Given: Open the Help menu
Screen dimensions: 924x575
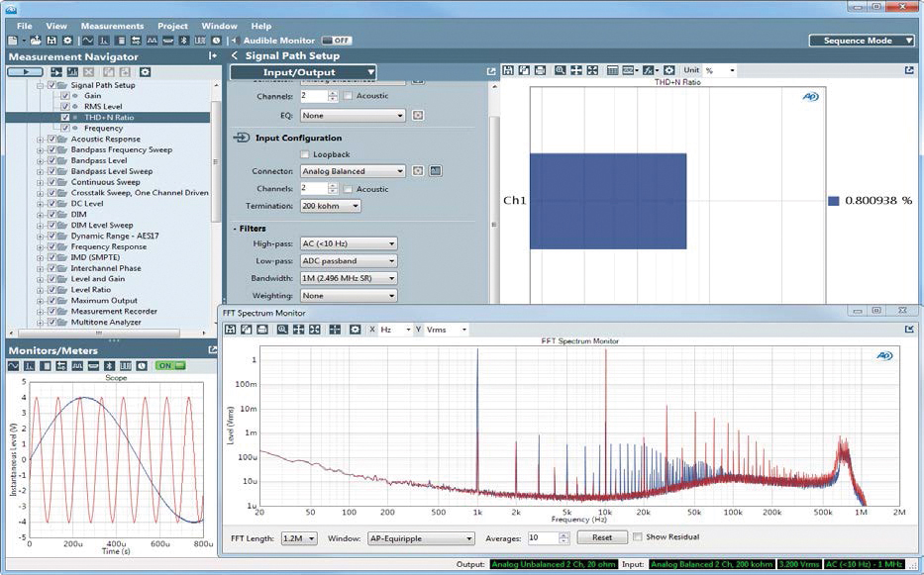Looking at the screenshot, I should point(261,26).
